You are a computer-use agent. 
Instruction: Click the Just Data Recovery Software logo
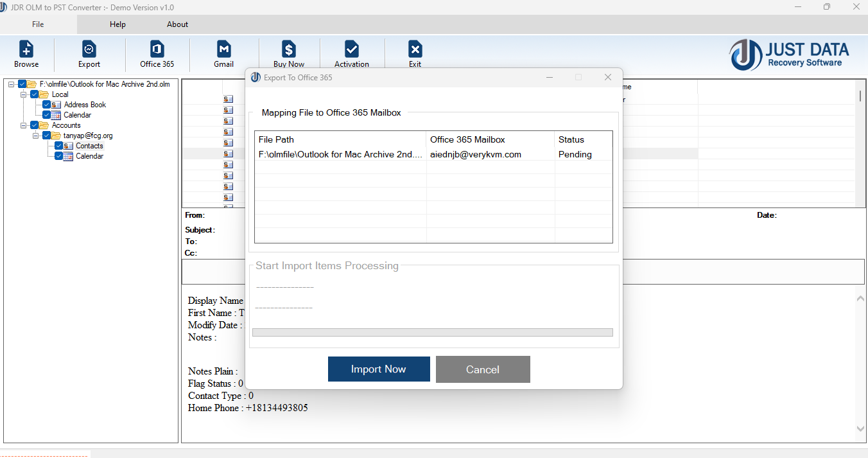(x=790, y=55)
